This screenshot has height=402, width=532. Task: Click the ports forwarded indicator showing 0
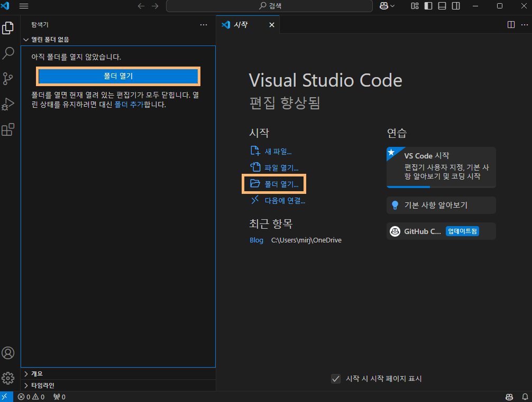coord(59,397)
